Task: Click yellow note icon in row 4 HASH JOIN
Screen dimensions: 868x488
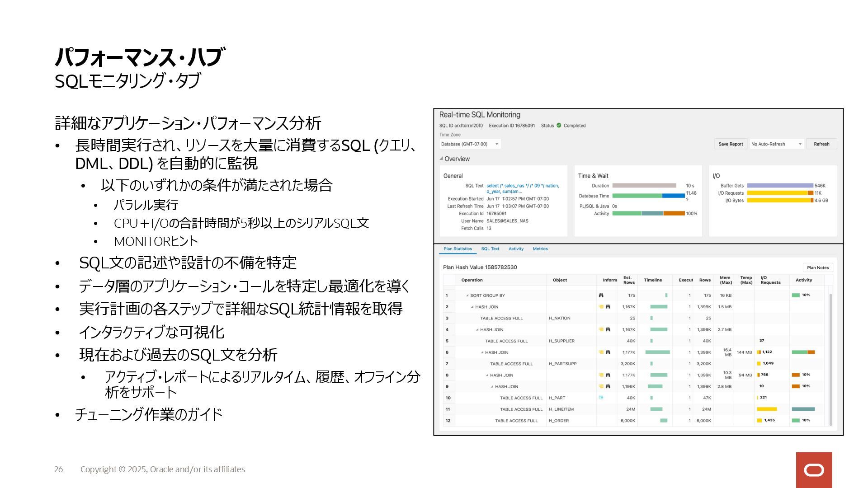Action: coord(601,329)
